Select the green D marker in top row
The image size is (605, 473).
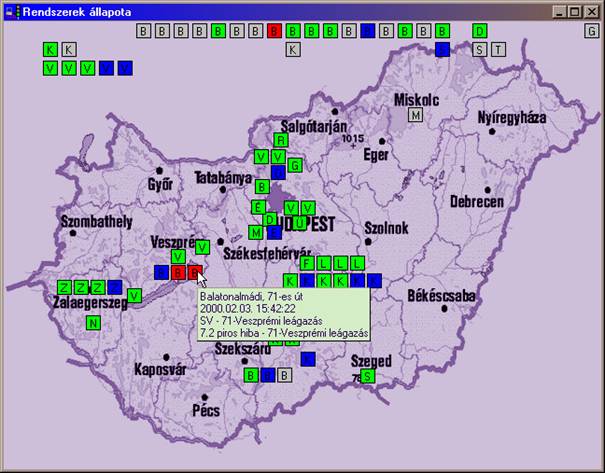(480, 31)
